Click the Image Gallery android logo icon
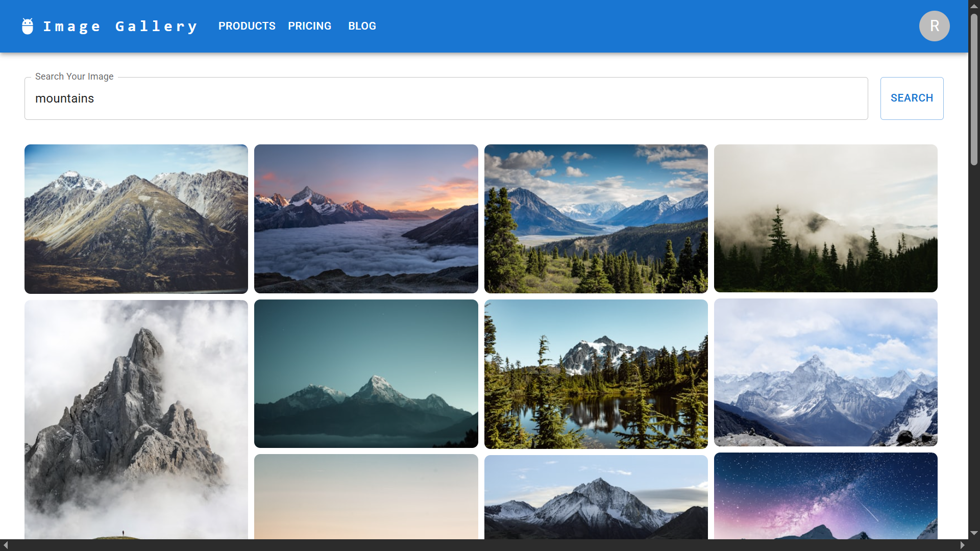 [x=28, y=26]
